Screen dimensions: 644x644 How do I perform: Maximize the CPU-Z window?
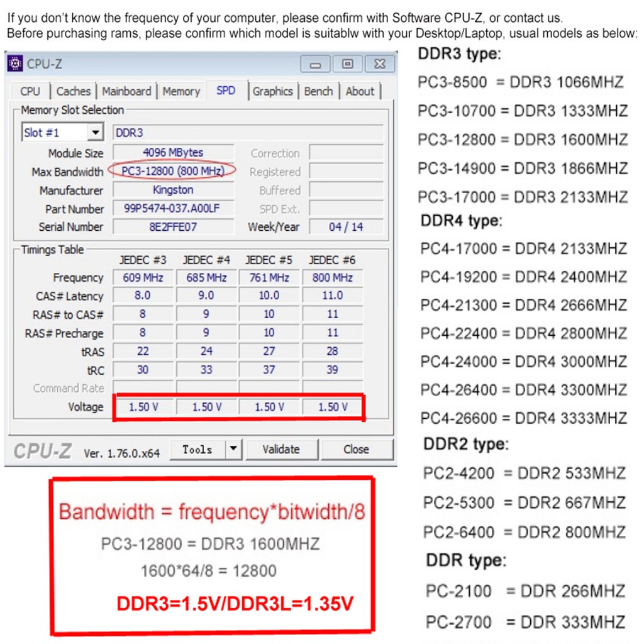tap(347, 64)
